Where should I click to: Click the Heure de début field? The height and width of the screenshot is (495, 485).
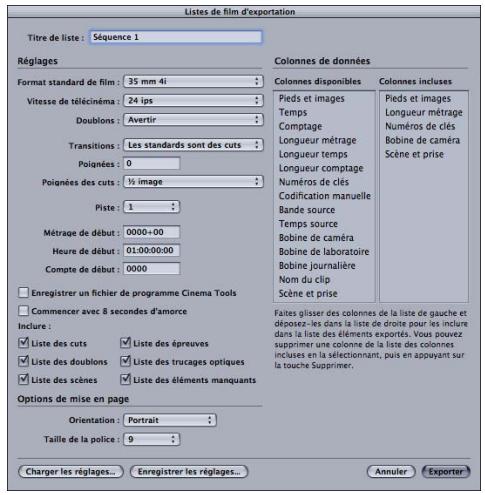click(x=152, y=250)
